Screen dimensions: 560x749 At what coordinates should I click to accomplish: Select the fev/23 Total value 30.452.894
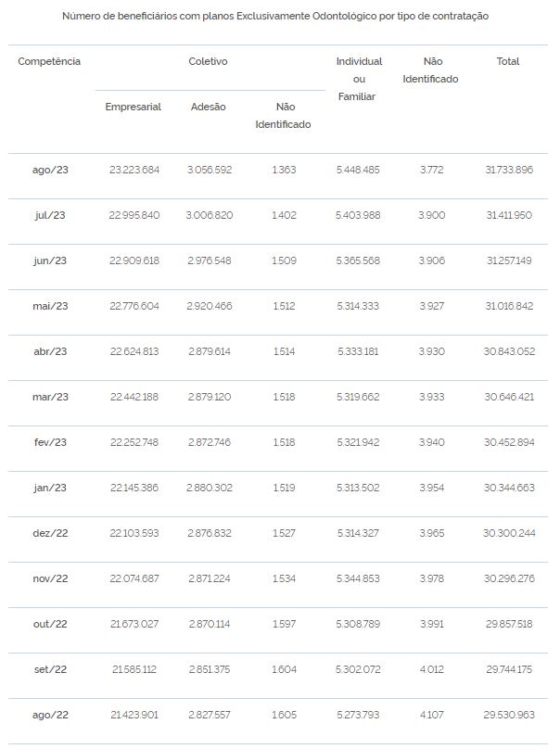click(x=509, y=442)
